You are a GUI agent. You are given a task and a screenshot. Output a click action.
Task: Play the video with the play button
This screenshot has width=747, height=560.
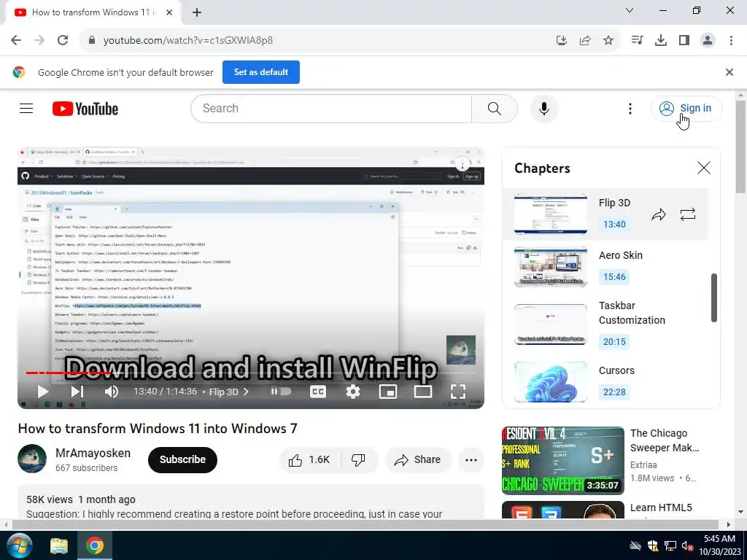[42, 392]
